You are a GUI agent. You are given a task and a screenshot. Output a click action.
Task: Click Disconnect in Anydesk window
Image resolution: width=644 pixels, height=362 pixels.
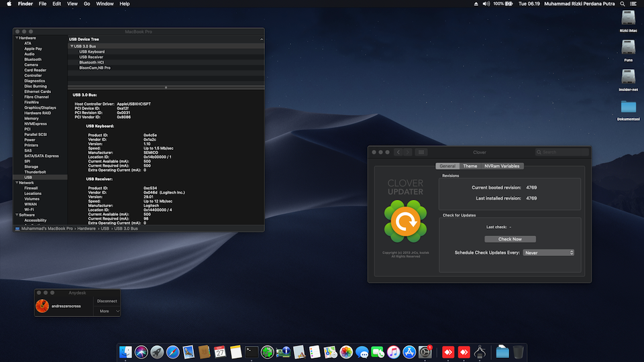[x=107, y=301]
